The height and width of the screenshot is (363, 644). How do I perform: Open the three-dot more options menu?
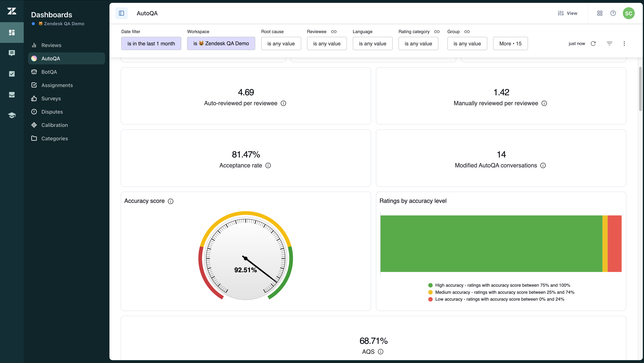(x=624, y=44)
